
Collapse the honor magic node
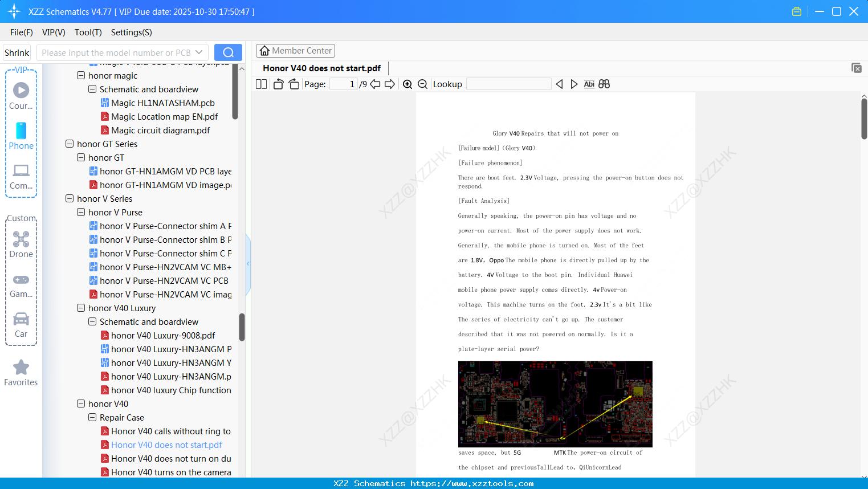81,76
